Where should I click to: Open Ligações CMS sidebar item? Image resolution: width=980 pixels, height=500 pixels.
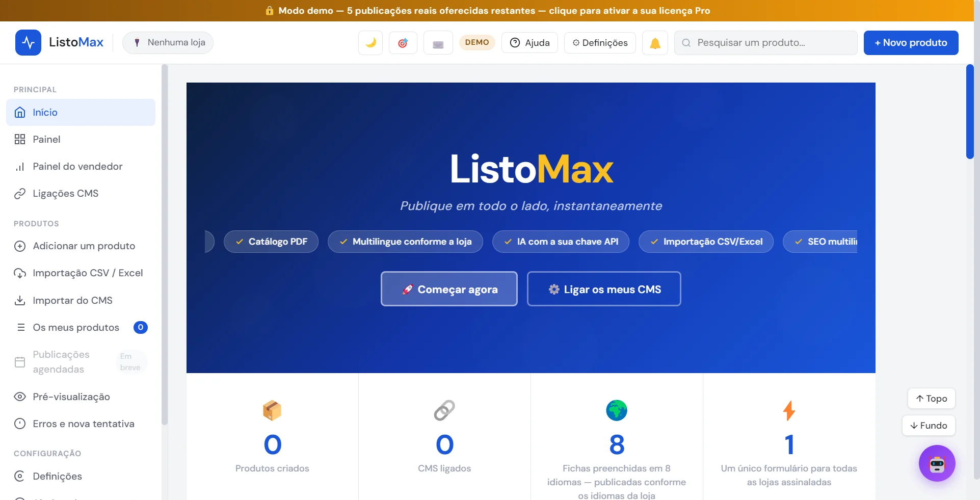pos(81,193)
